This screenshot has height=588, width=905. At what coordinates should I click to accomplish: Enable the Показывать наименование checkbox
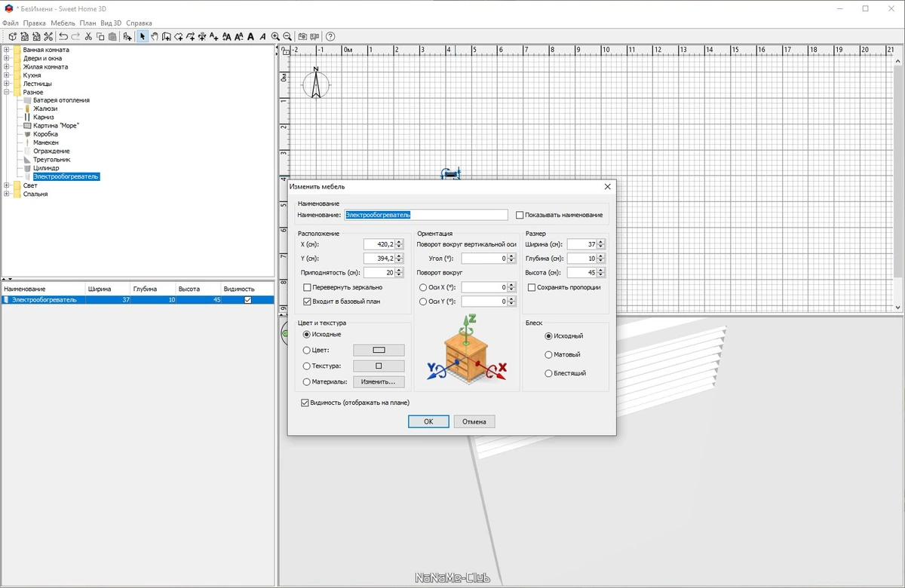[x=520, y=215]
